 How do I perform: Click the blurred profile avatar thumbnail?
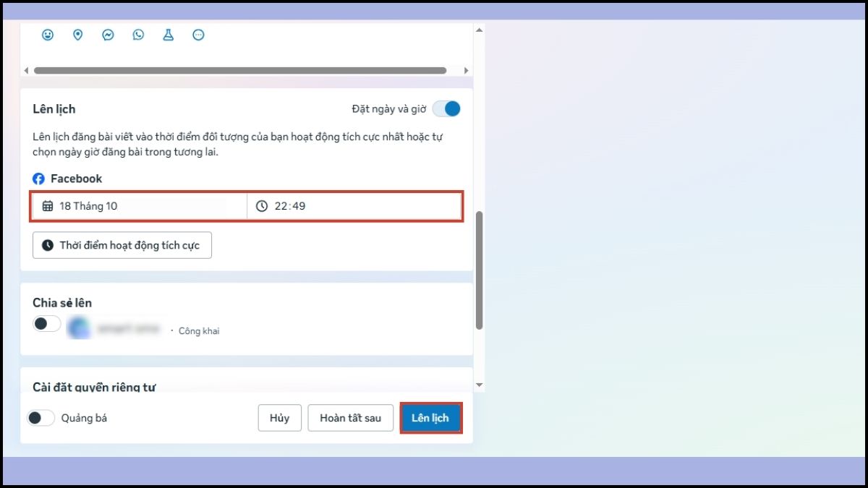click(78, 328)
